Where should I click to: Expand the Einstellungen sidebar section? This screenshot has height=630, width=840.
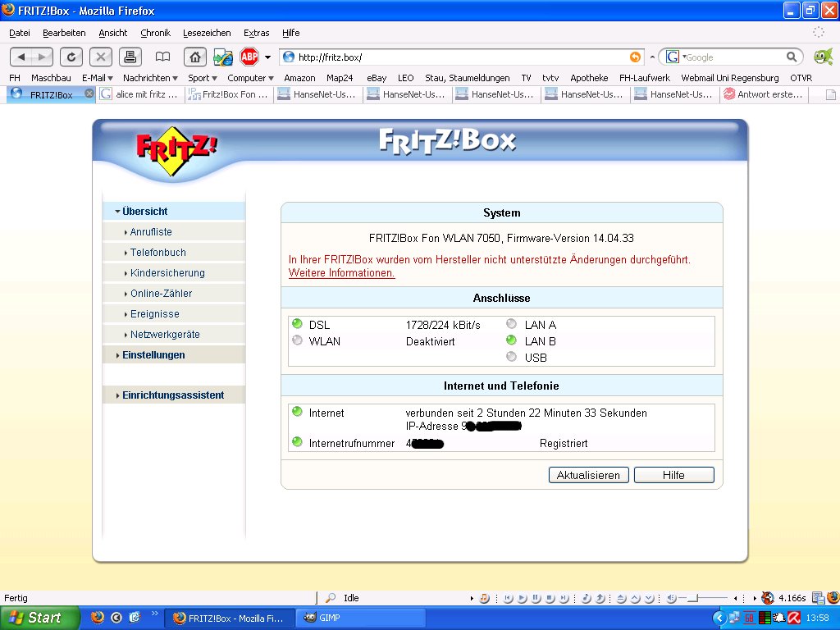pyautogui.click(x=153, y=355)
